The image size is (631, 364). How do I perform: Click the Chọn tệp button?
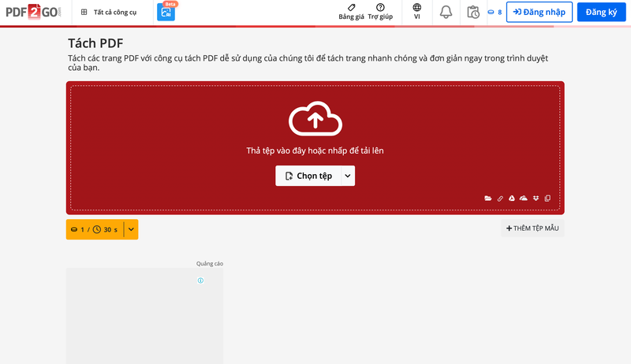(308, 176)
